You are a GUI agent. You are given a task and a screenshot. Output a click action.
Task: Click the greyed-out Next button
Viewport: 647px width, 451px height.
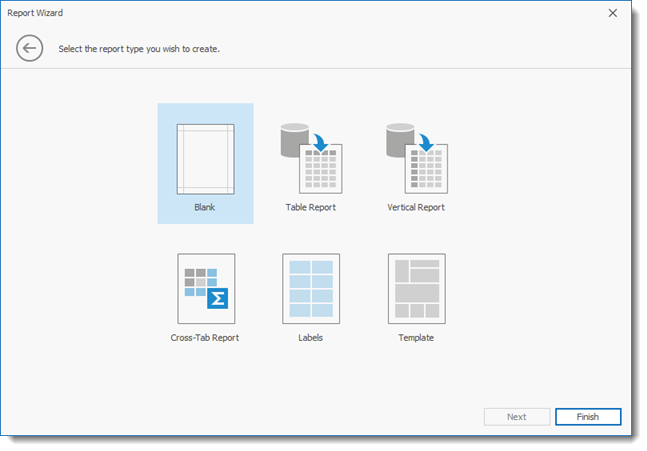pyautogui.click(x=517, y=417)
